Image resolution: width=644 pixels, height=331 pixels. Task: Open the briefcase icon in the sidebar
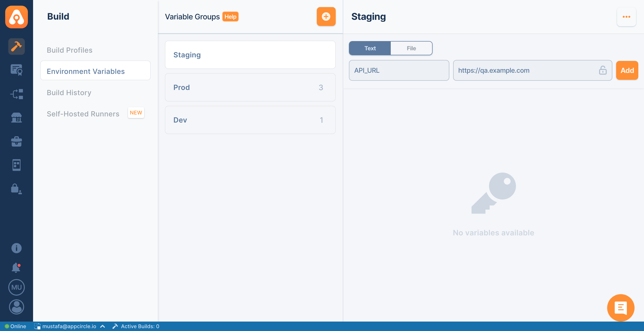point(17,141)
